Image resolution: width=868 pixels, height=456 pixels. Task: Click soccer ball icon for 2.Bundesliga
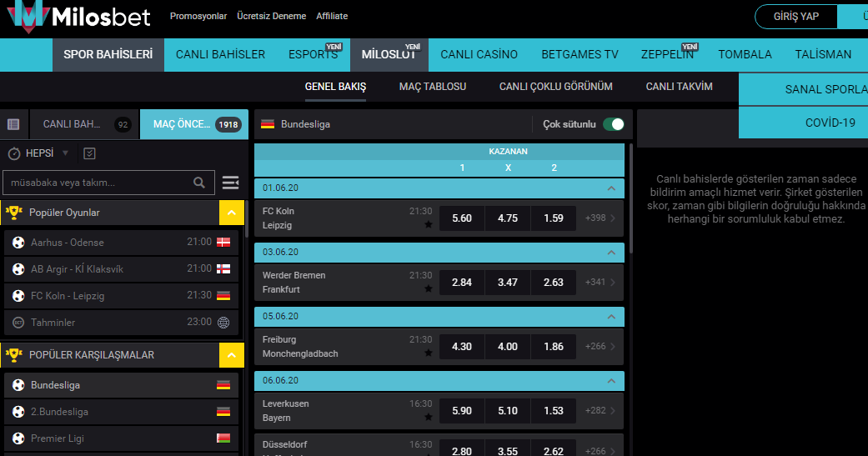tap(18, 412)
